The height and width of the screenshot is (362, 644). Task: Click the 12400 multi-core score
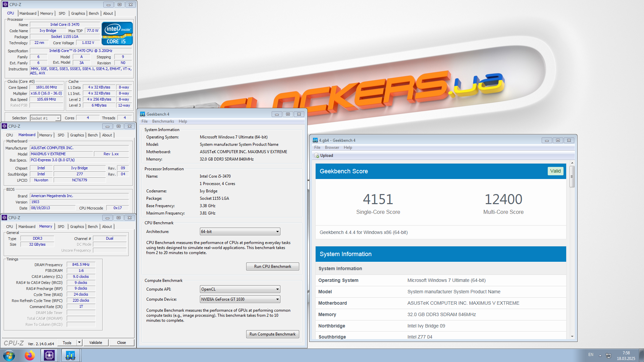503,199
